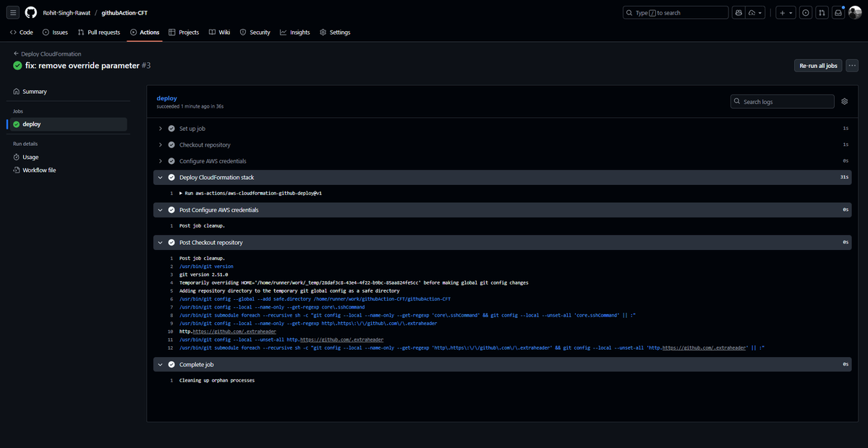The width and height of the screenshot is (868, 448).
Task: Open the Rohit-Singh-Rawat owner link
Action: [x=67, y=13]
